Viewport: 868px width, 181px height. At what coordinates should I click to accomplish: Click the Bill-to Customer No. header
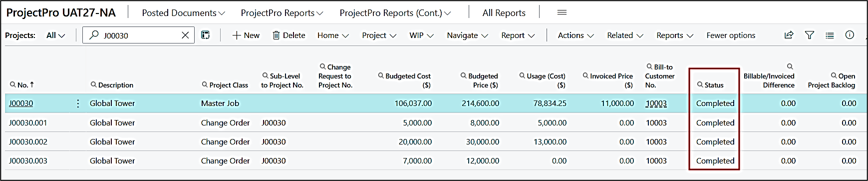[x=660, y=76]
